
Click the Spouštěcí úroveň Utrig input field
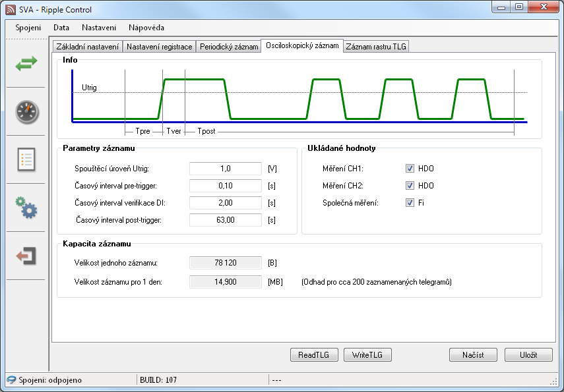coord(226,169)
